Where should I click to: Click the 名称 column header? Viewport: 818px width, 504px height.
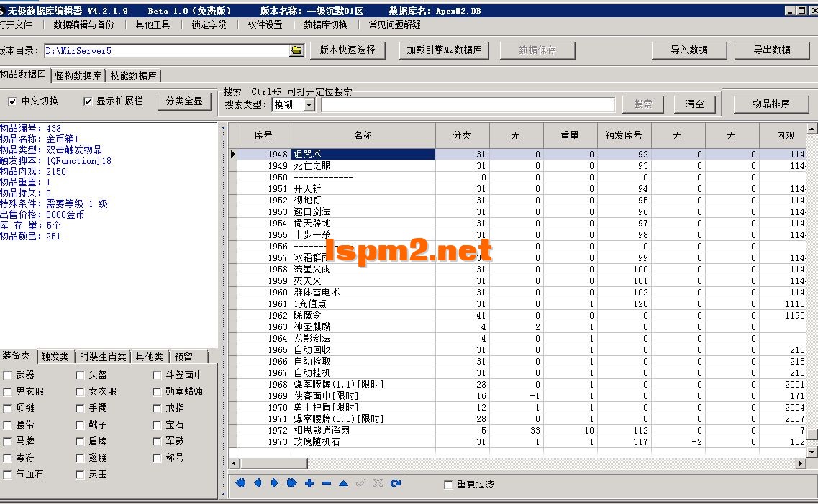point(363,135)
